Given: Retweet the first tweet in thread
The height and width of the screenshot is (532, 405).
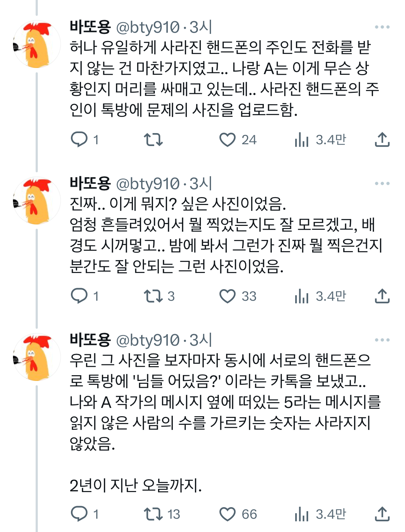Looking at the screenshot, I should [x=153, y=140].
